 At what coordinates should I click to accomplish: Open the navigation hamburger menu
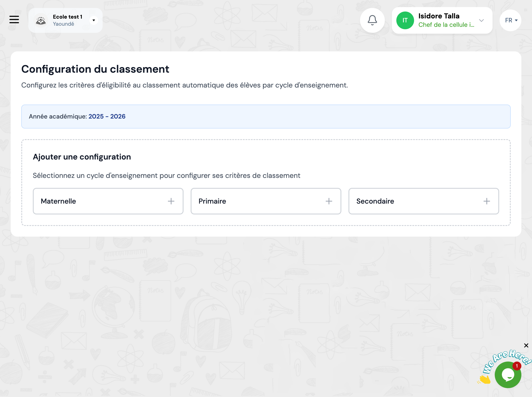[14, 20]
